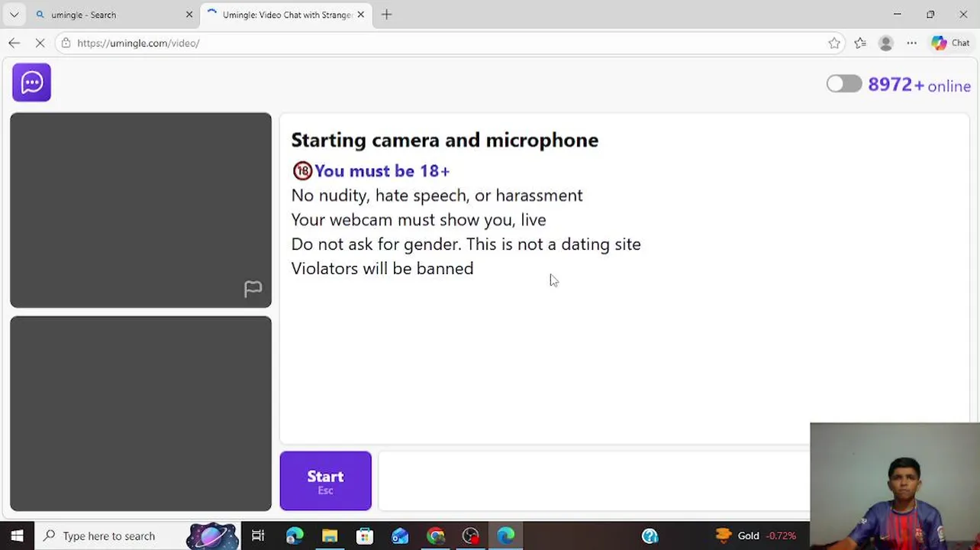Image resolution: width=980 pixels, height=550 pixels.
Task: Click the active Edge icon on taskbar
Action: (x=506, y=536)
